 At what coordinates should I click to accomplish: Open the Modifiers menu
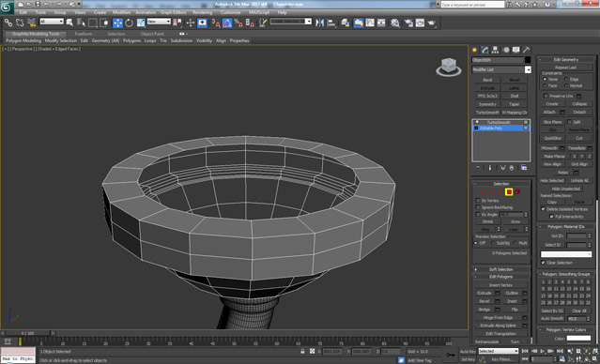[x=122, y=12]
